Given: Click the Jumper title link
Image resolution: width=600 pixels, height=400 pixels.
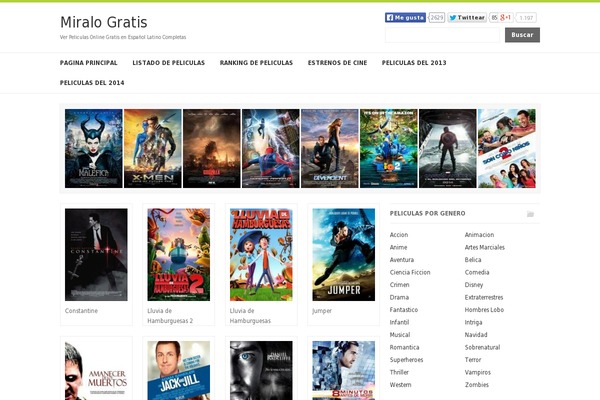Looking at the screenshot, I should (x=322, y=311).
